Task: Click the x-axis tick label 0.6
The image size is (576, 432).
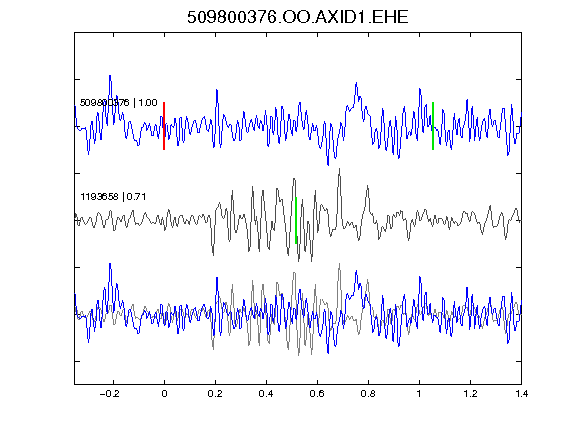Action: tap(317, 394)
